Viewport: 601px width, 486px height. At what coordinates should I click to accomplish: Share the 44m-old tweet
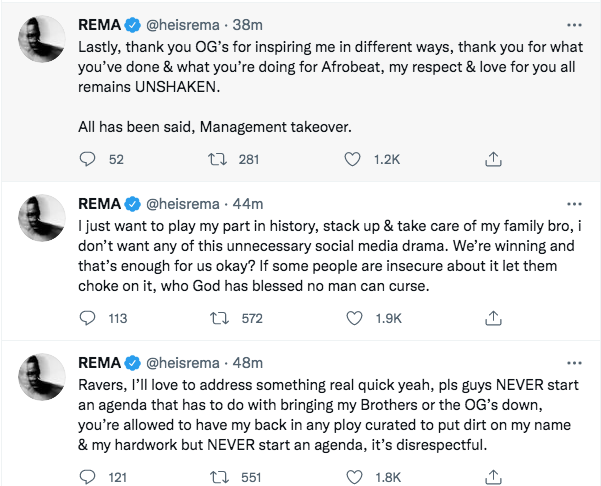coord(492,318)
